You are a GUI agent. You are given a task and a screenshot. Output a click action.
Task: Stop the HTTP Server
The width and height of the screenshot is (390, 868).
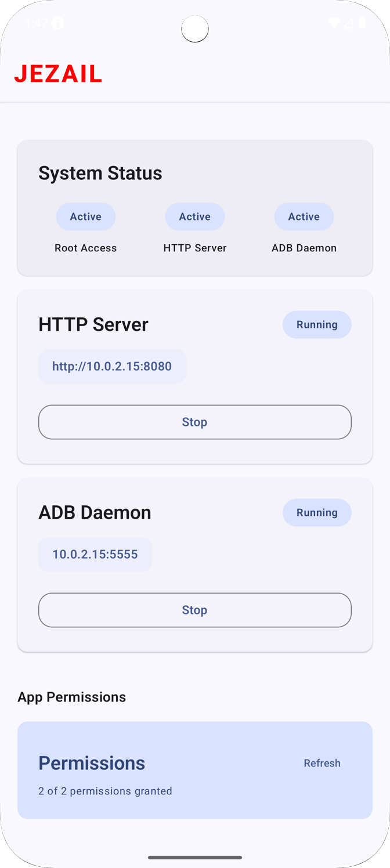194,422
